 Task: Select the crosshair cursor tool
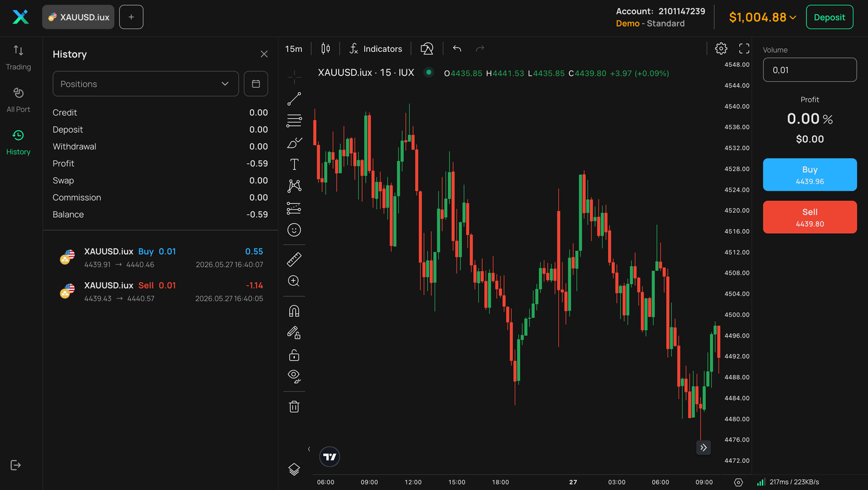(x=294, y=77)
